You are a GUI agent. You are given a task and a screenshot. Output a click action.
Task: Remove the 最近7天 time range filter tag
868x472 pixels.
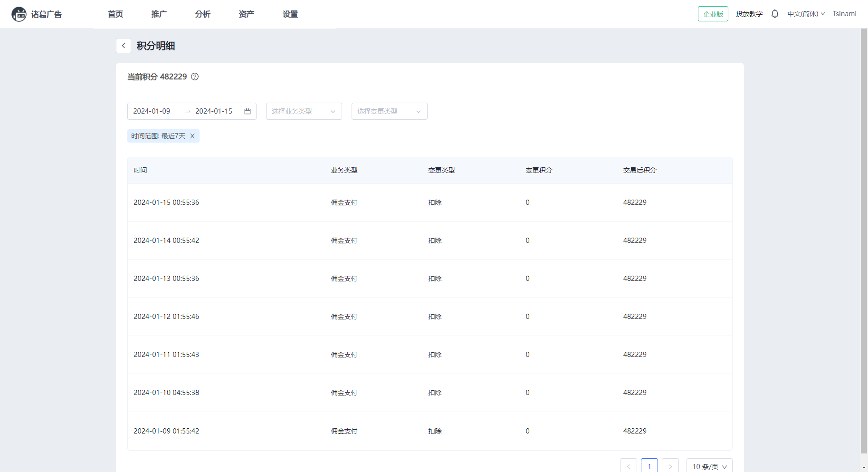coord(192,136)
